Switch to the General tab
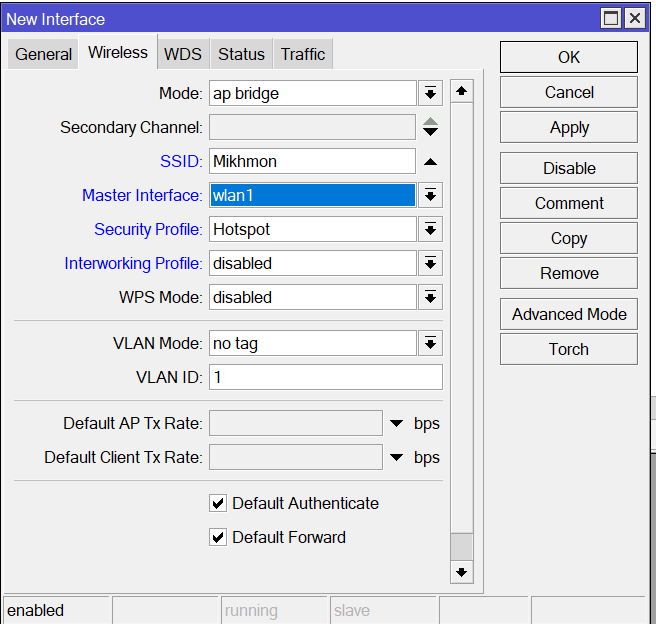The width and height of the screenshot is (656, 624). coord(43,54)
